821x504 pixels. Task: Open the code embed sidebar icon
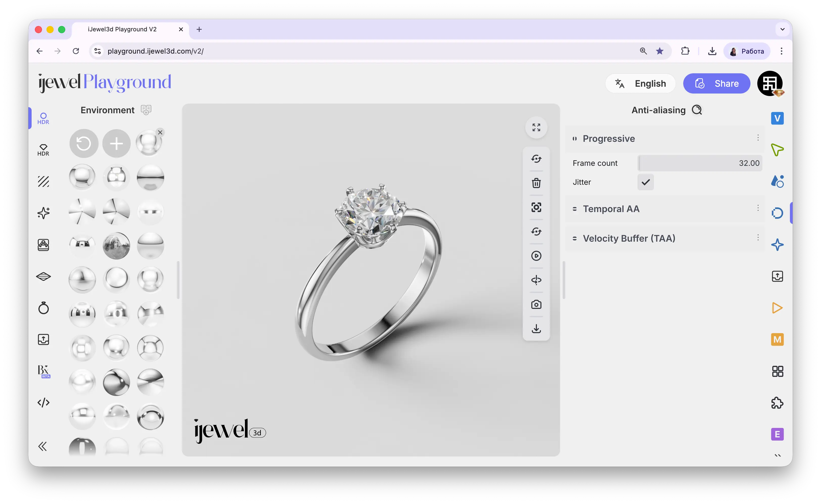click(x=43, y=402)
